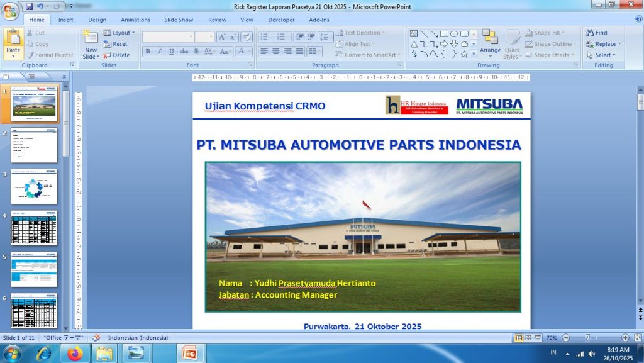Open the Office Button menu
The image size is (644, 363).
pyautogui.click(x=10, y=11)
